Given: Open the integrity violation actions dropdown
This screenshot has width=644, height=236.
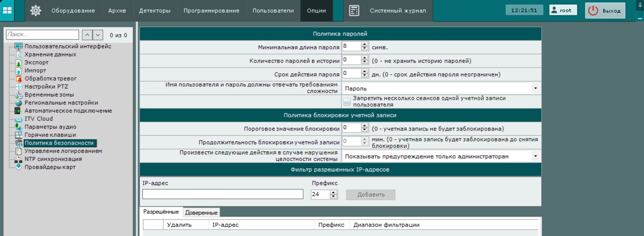Looking at the screenshot, I should 535,156.
